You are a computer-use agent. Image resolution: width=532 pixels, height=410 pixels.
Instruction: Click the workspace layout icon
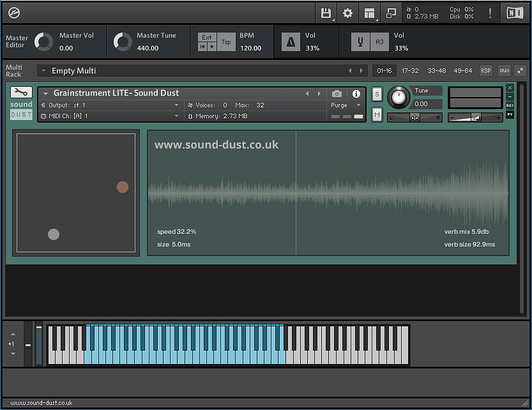pyautogui.click(x=369, y=13)
